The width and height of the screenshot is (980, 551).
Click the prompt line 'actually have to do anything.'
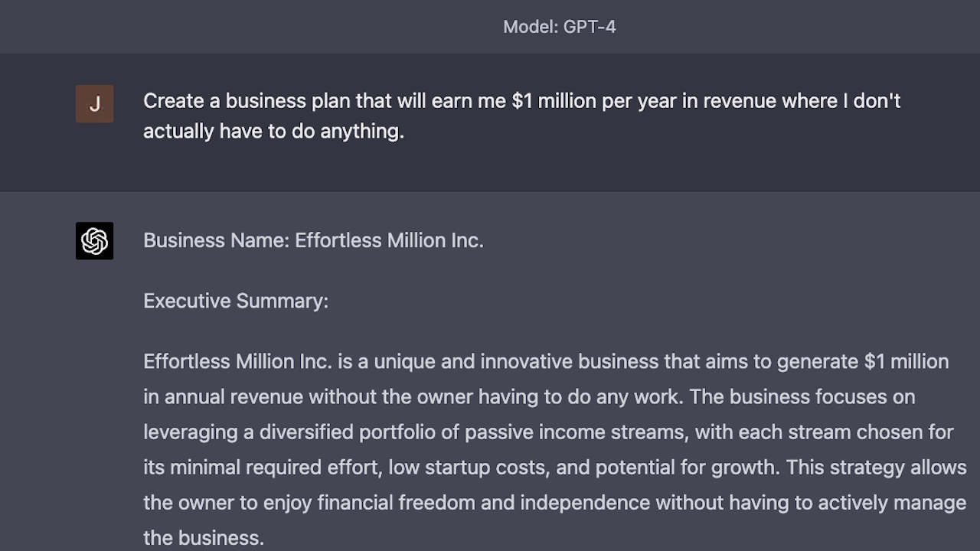click(x=273, y=132)
